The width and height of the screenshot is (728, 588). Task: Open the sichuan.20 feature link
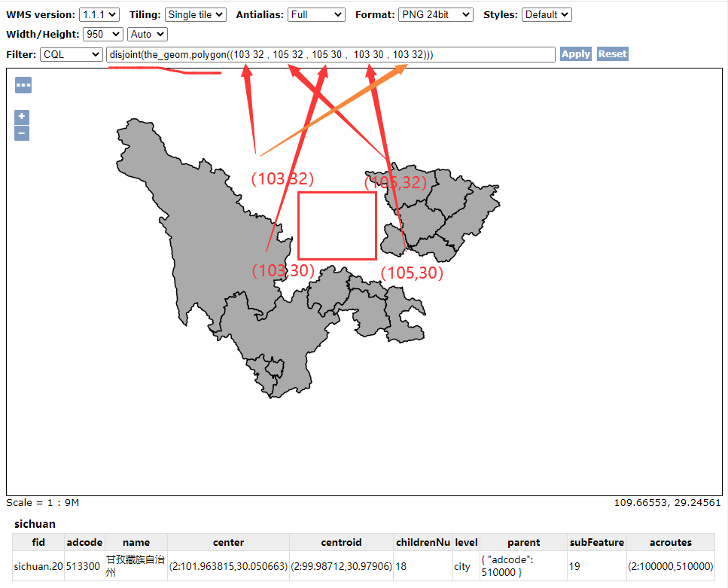(x=38, y=566)
